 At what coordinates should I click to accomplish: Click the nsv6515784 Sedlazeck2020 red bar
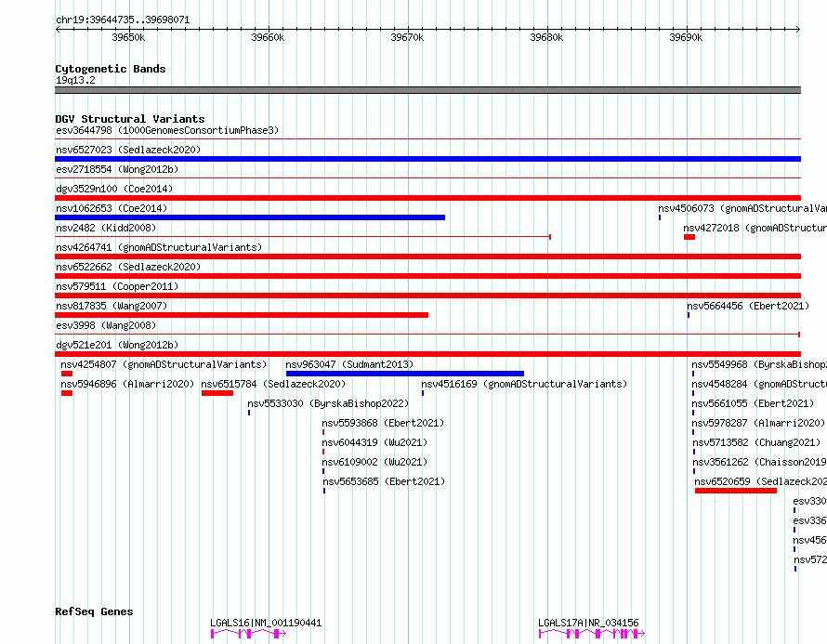pos(217,393)
